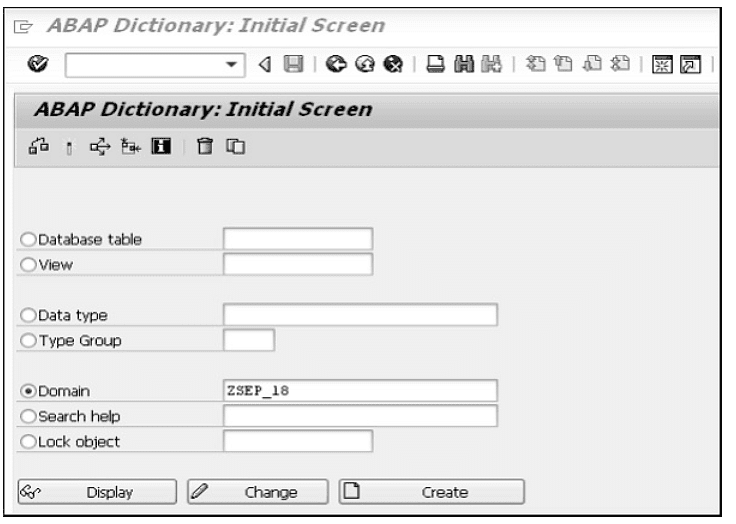
Task: Click the Search help name field
Action: coord(360,416)
